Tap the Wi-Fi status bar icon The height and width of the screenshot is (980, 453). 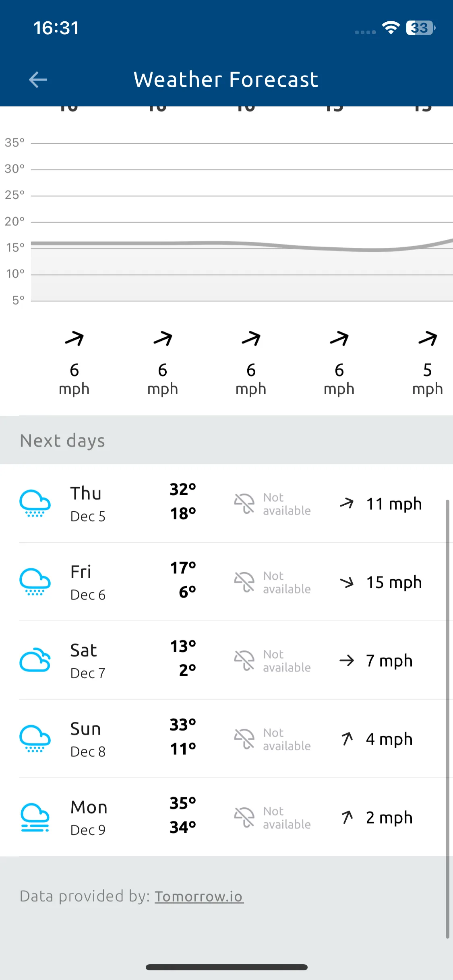pos(391,28)
